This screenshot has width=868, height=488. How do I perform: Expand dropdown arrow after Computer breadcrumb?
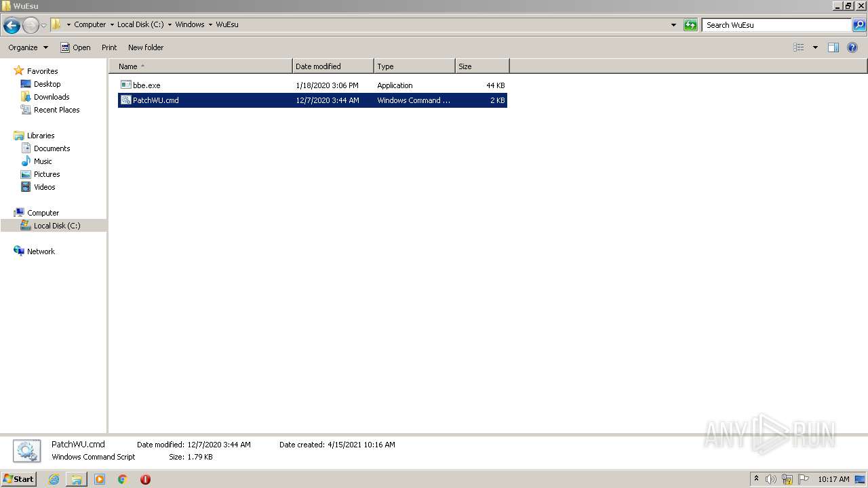coord(112,24)
